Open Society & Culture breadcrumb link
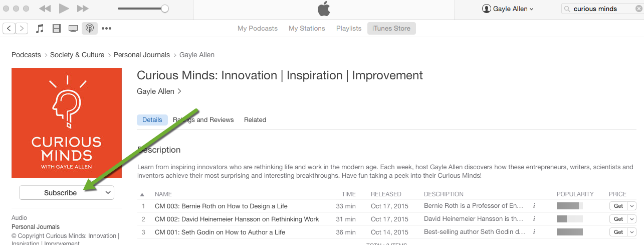This screenshot has height=245, width=644. [77, 55]
